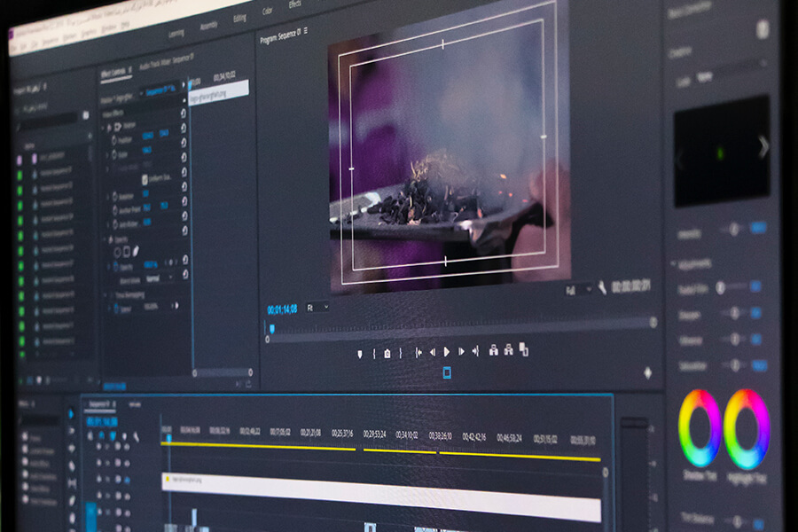Open the Effect Controls panel tab

pyautogui.click(x=114, y=74)
